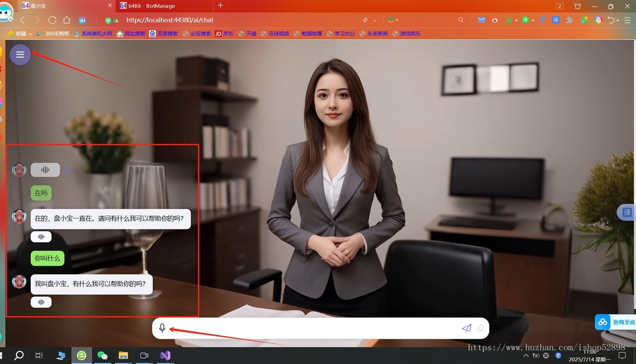Viewport: 636px width, 364px height.
Task: Open the '系统装机大师' bookmark
Action: [x=93, y=33]
